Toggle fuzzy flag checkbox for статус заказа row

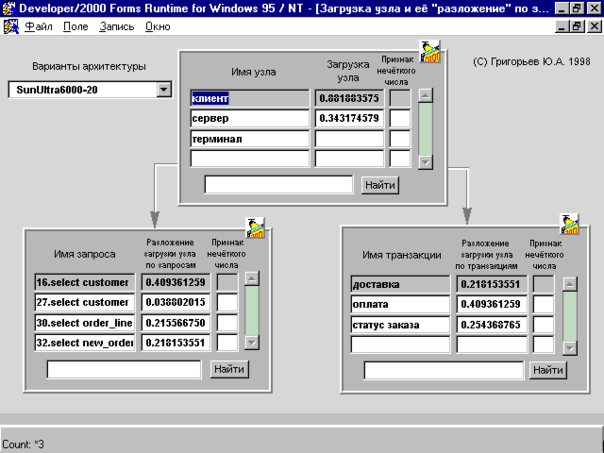click(x=544, y=325)
